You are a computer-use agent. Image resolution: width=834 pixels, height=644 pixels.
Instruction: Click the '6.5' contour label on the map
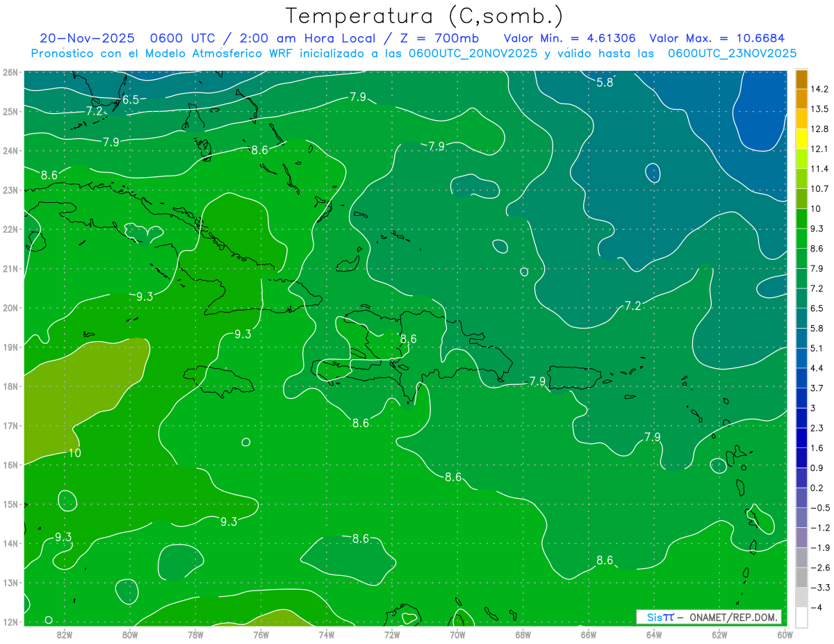point(131,100)
